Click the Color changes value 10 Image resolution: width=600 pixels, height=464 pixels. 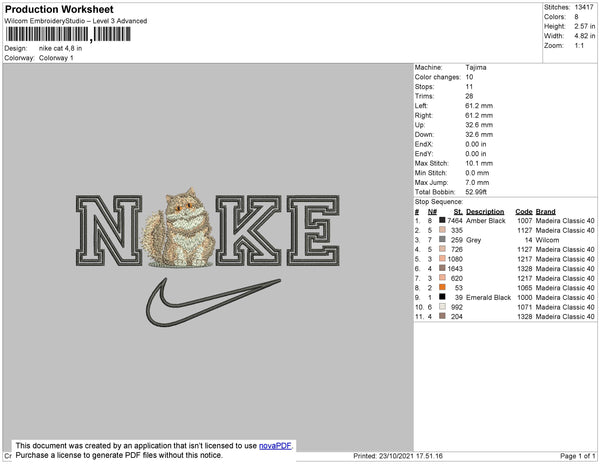point(469,77)
